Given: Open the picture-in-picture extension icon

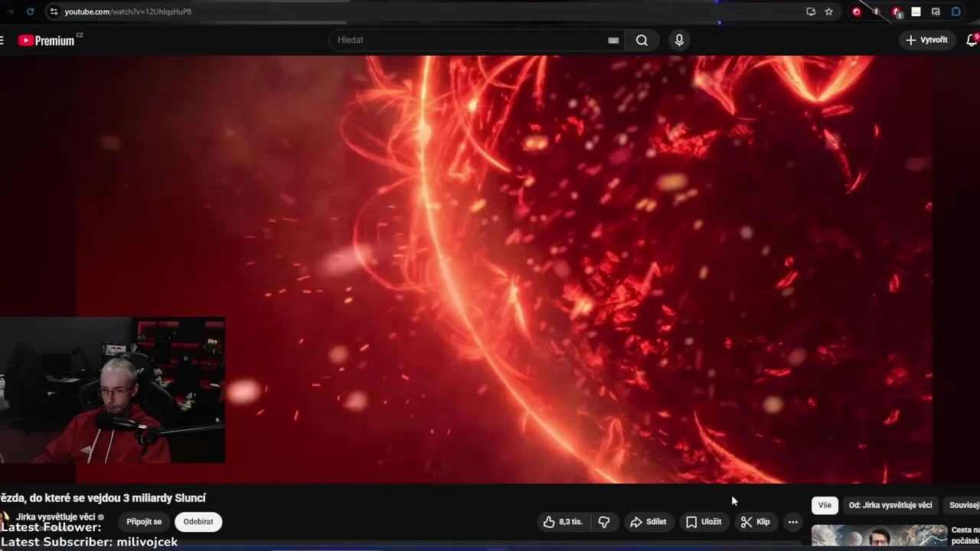Looking at the screenshot, I should point(936,11).
